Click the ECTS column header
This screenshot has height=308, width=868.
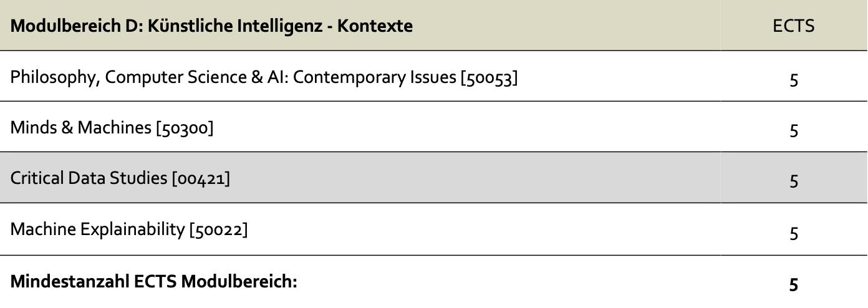(x=794, y=26)
